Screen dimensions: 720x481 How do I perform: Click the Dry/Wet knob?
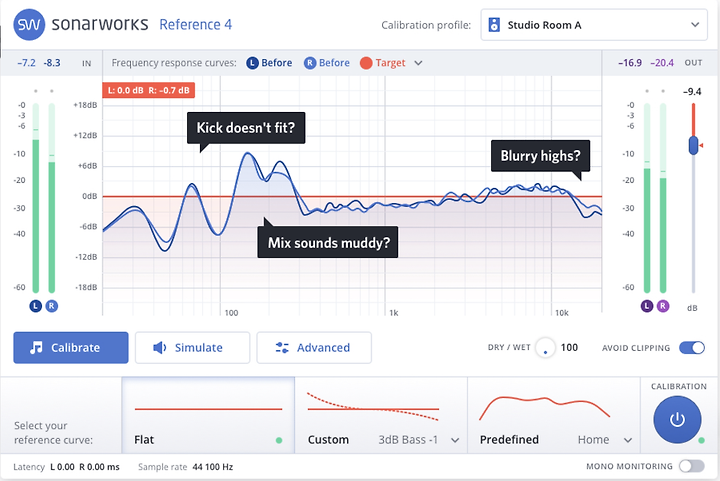pos(545,348)
